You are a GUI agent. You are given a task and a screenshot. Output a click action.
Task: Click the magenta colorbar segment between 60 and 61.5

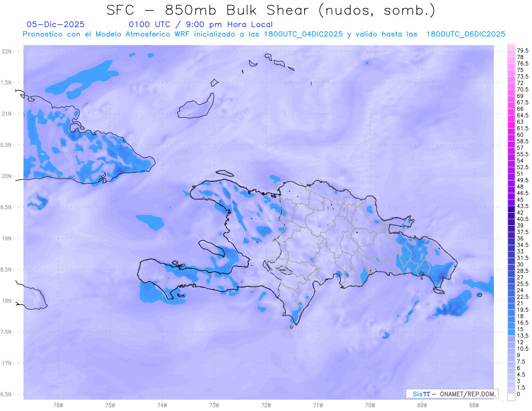click(511, 131)
